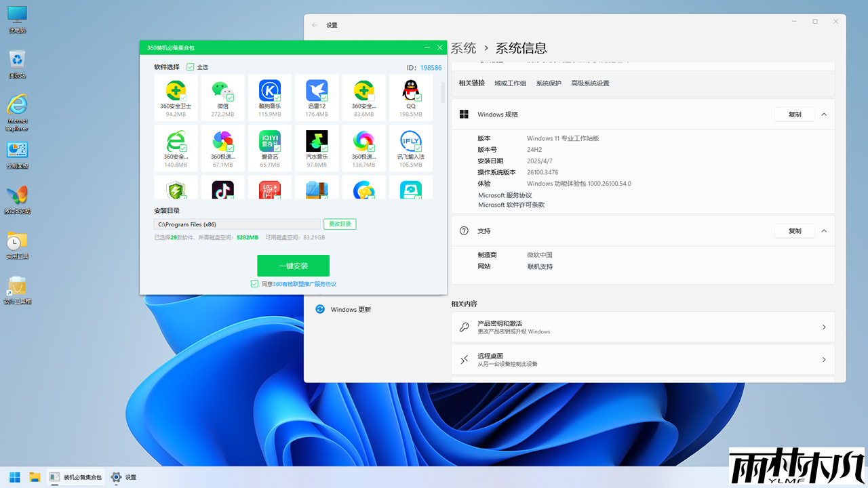This screenshot has height=488, width=868.
Task: Click 复制 next to Windows 规格
Action: pyautogui.click(x=793, y=114)
